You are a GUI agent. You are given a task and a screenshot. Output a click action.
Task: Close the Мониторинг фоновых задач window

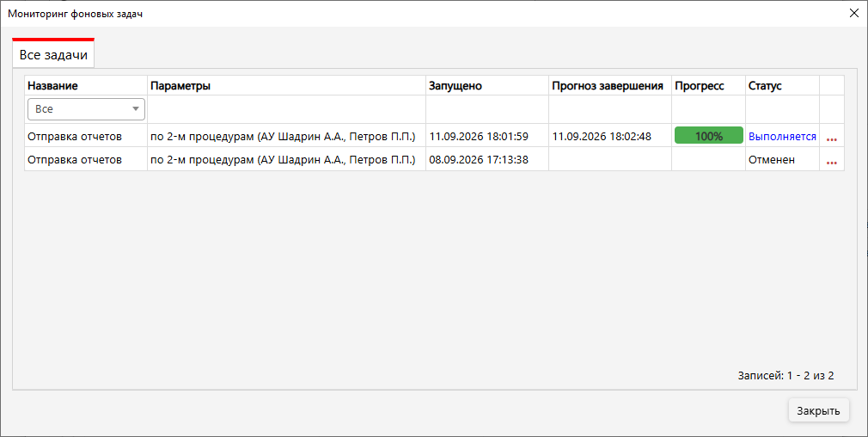pyautogui.click(x=854, y=13)
